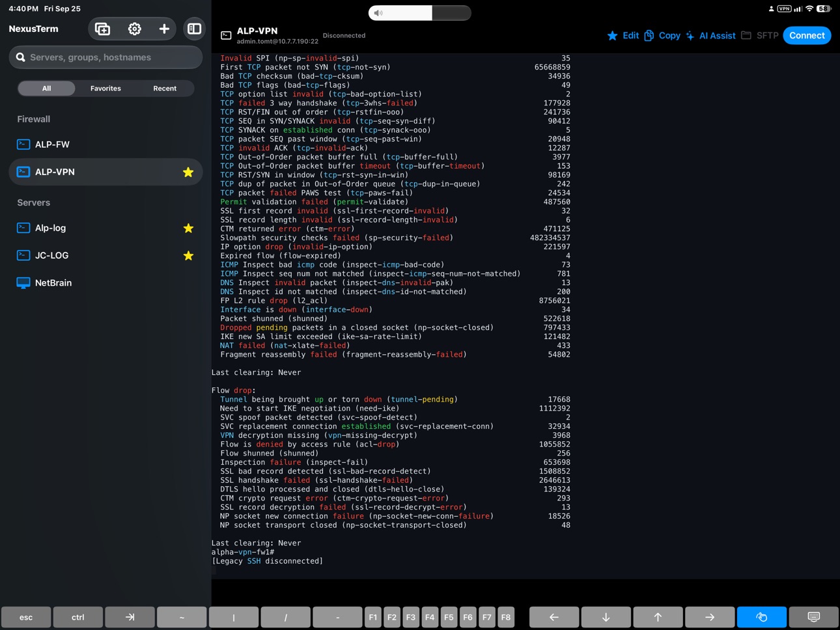
Task: Toggle the sidebar panel icon
Action: pyautogui.click(x=194, y=29)
